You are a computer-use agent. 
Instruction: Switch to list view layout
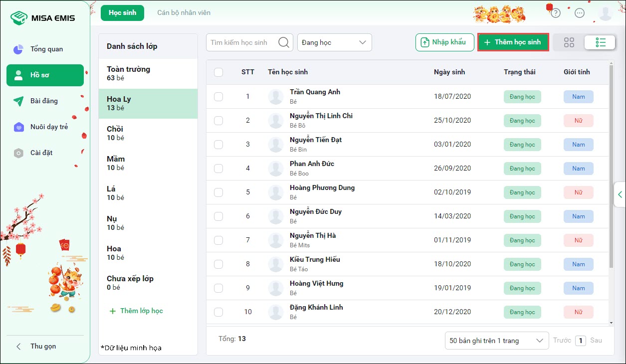(601, 42)
